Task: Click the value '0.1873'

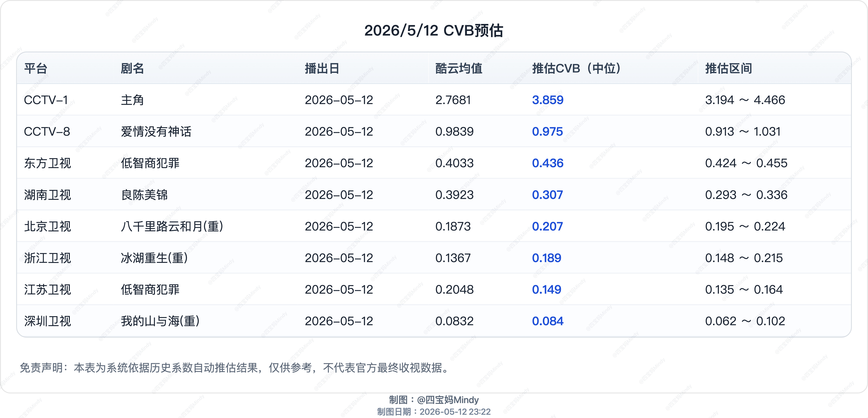Action: [x=453, y=227]
